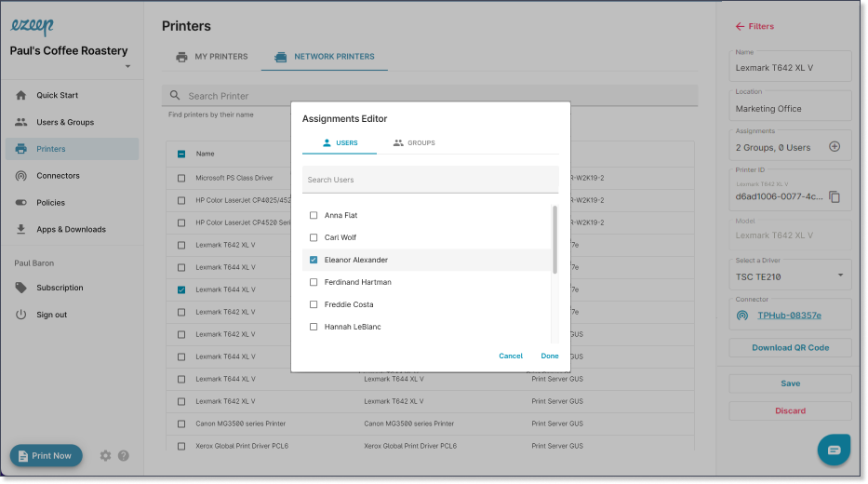Click the back arrow next to Filters
The image size is (868, 484).
(x=740, y=26)
